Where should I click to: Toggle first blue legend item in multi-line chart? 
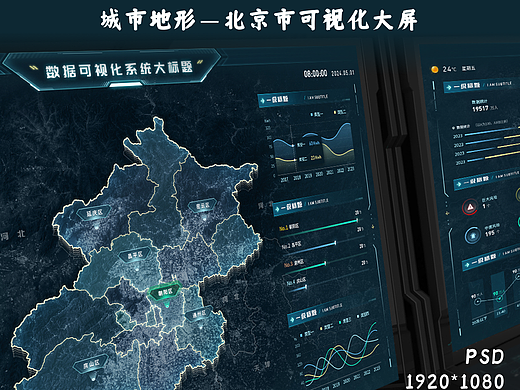pos(307,333)
